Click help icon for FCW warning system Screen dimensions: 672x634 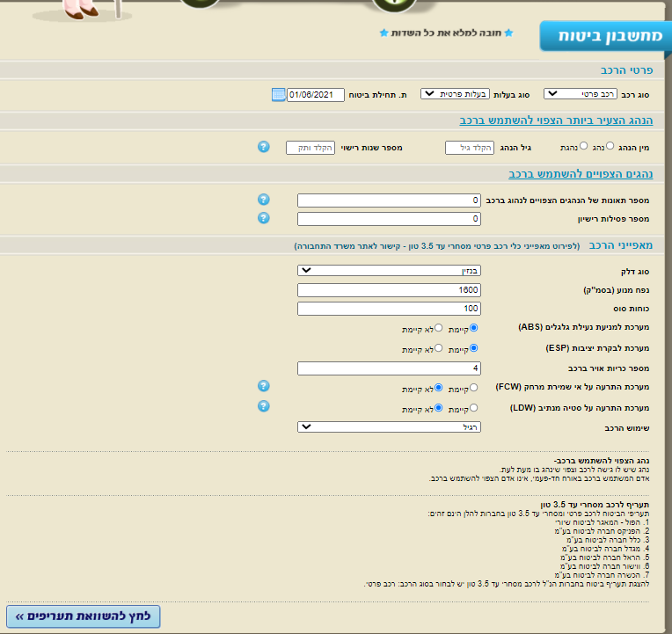click(264, 386)
